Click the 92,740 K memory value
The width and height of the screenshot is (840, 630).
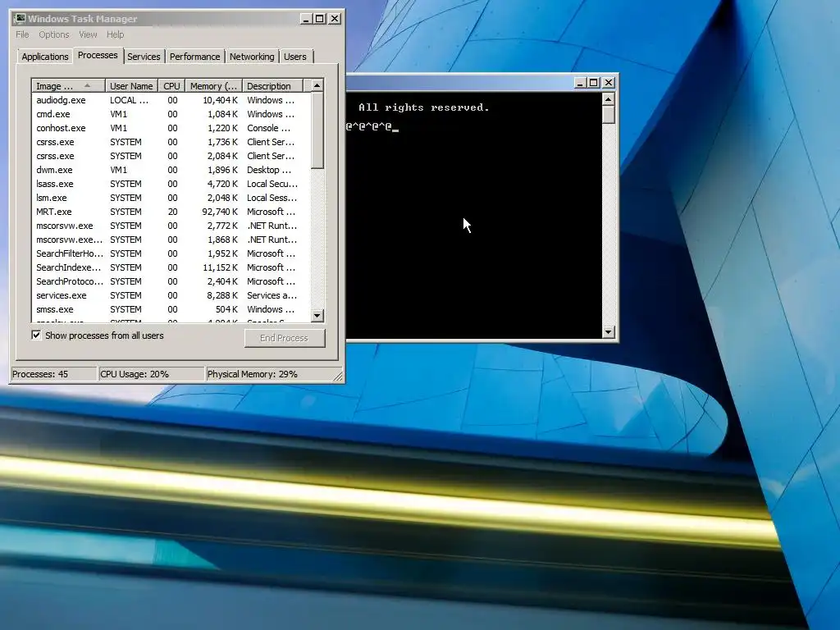coord(220,212)
